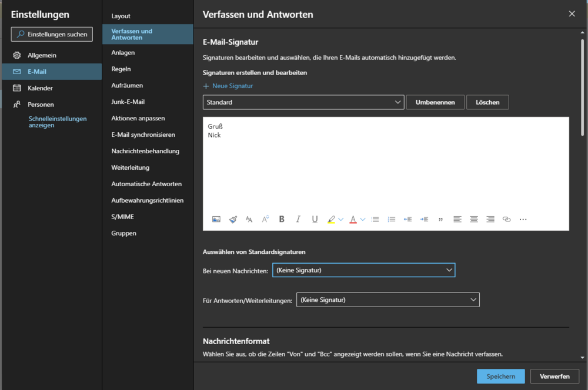Toggle underline formatting

click(315, 220)
